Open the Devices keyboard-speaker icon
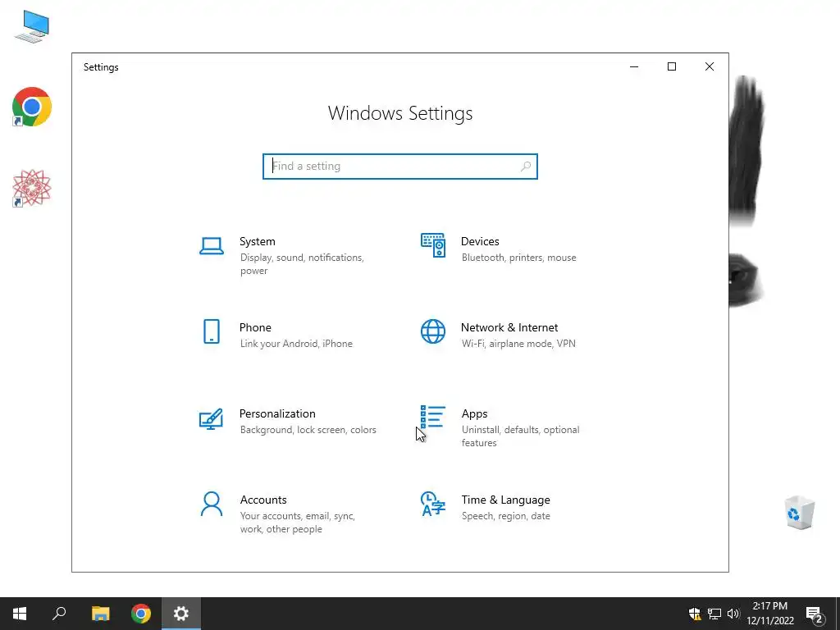The height and width of the screenshot is (630, 840). pos(433,245)
